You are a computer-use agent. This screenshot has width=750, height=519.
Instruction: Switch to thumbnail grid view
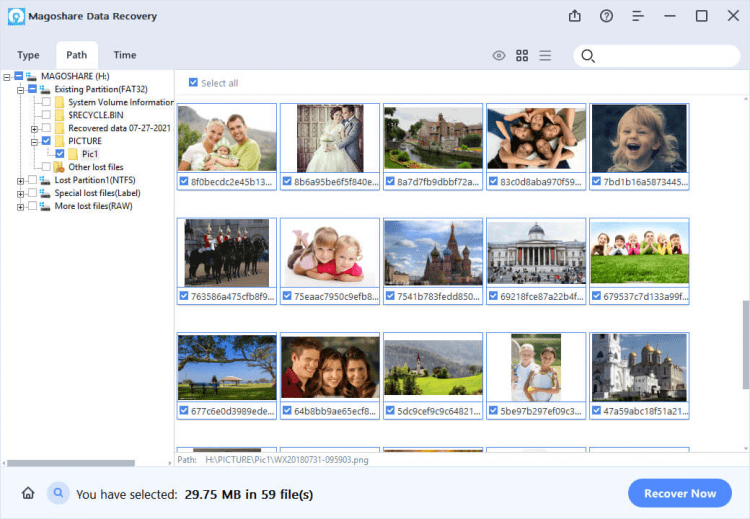click(522, 56)
